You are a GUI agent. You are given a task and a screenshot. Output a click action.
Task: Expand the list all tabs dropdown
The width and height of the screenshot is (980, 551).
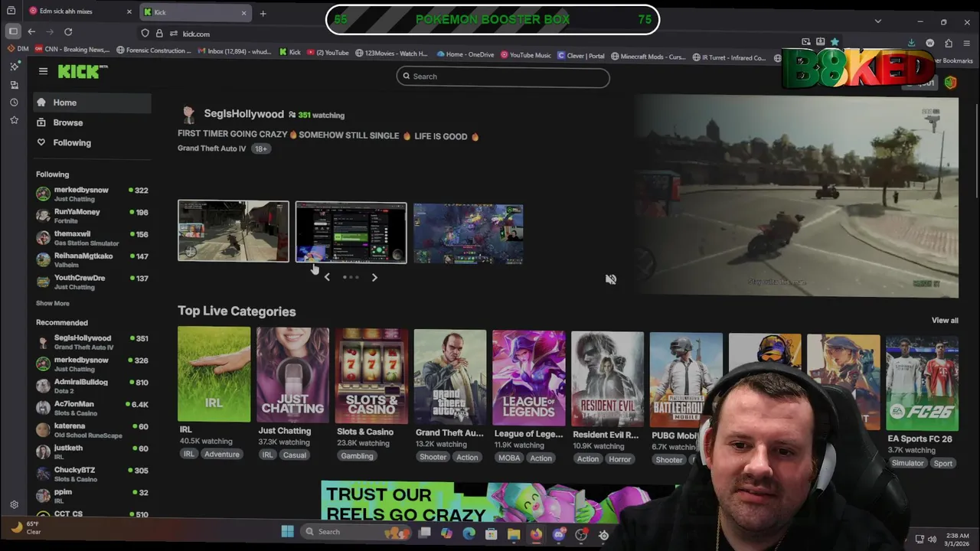pyautogui.click(x=878, y=21)
